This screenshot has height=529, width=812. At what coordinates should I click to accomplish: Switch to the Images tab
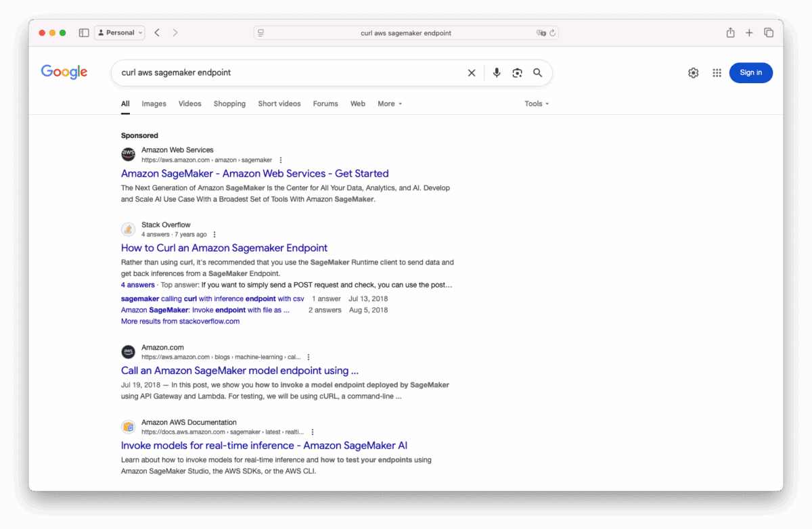154,103
